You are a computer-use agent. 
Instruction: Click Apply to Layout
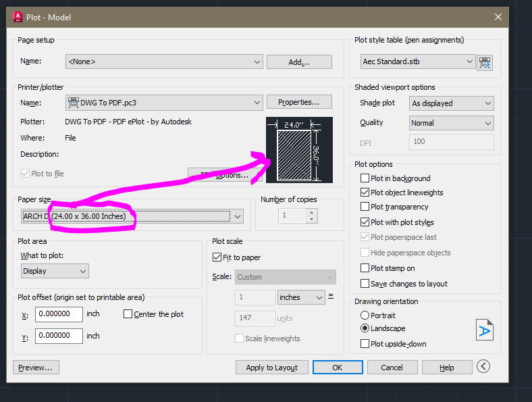point(272,368)
